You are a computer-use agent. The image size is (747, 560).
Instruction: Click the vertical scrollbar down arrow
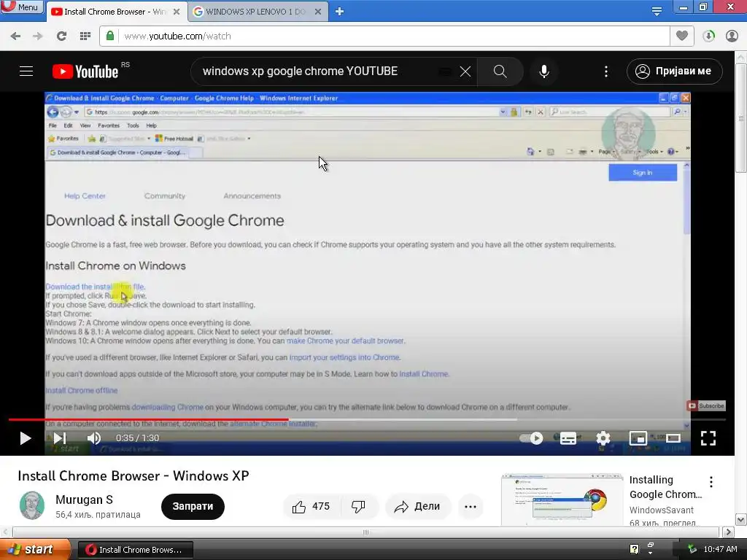click(741, 519)
